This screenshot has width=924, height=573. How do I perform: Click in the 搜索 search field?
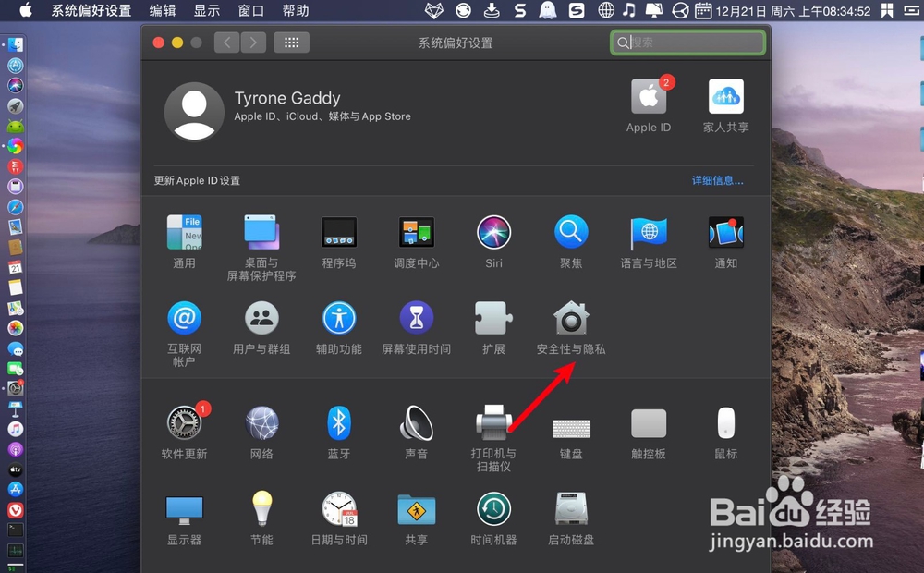point(687,43)
